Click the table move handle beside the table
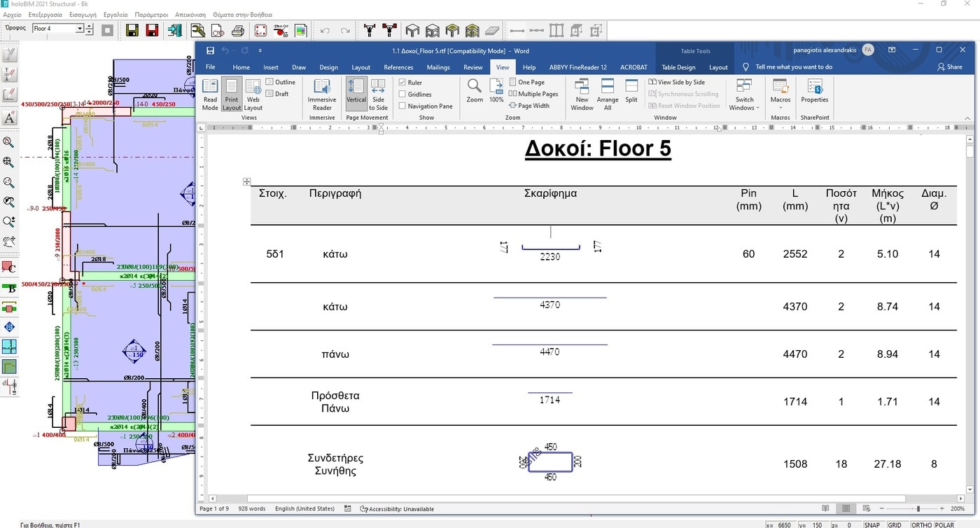980x528 pixels. [246, 182]
